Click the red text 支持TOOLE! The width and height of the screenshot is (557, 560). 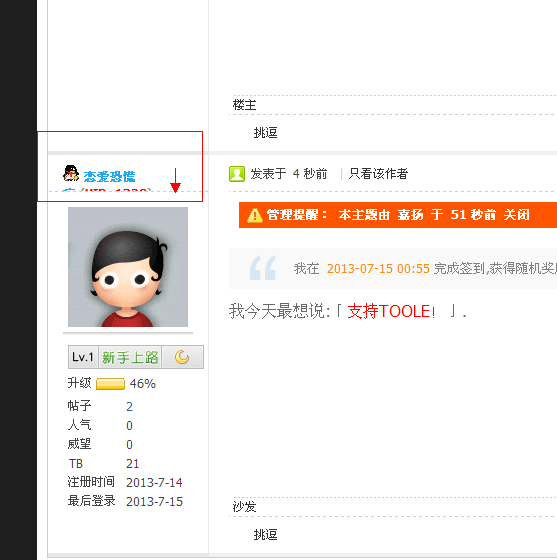click(391, 311)
